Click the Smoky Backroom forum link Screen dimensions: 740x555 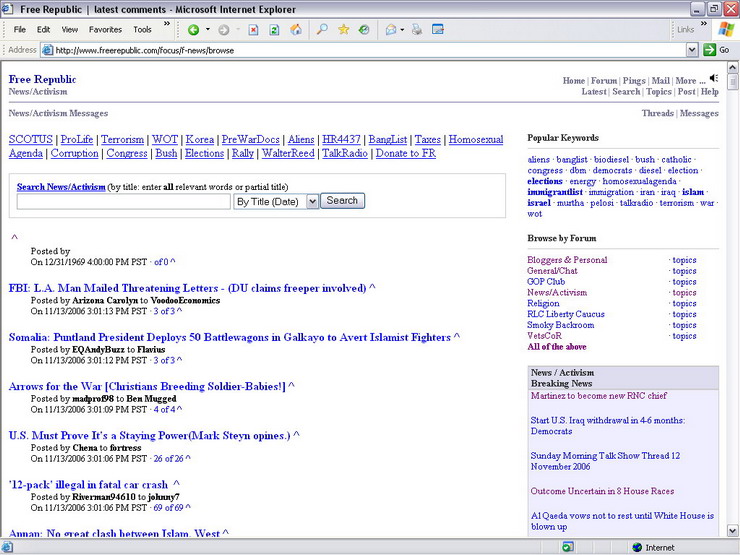[x=560, y=325]
